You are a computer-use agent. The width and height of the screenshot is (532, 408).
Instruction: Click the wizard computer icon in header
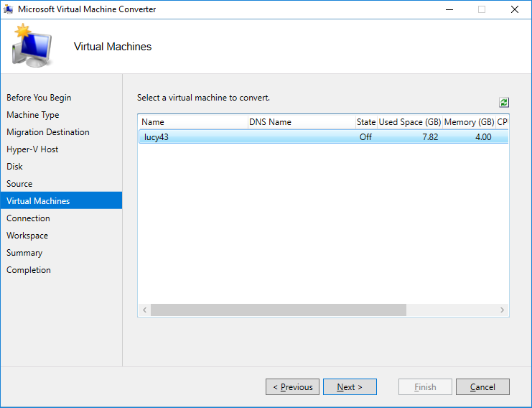coord(32,45)
